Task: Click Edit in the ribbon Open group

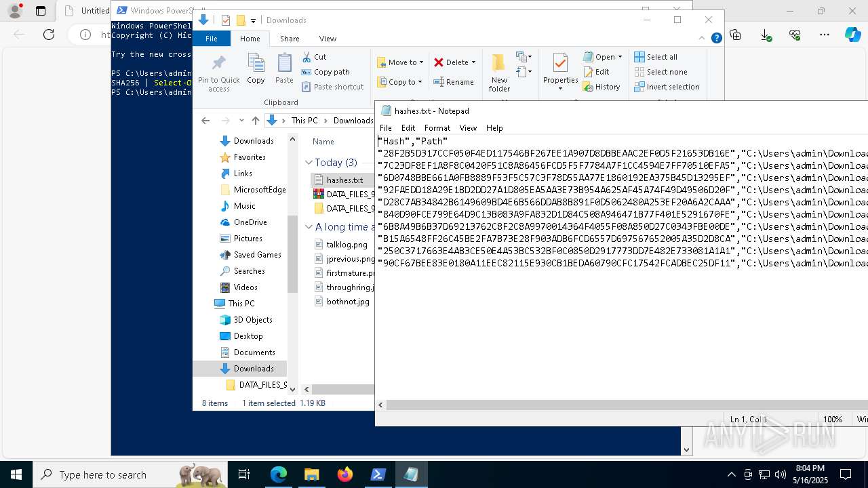Action: coord(596,72)
